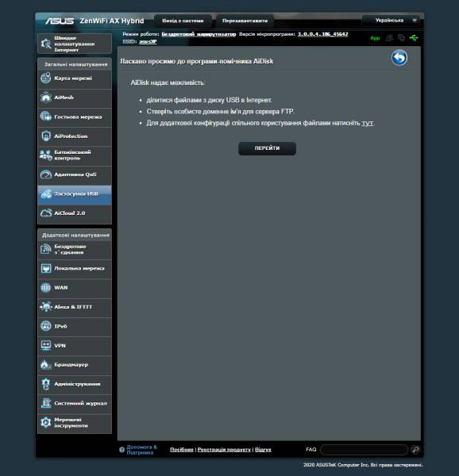The image size is (459, 476).
Task: Open the quick Internet setup wizard icon
Action: coord(46,44)
